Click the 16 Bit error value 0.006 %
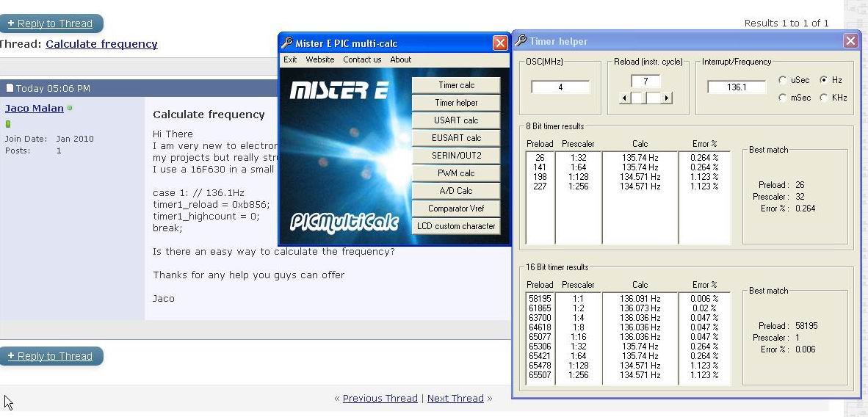The image size is (868, 417). pyautogui.click(x=704, y=299)
